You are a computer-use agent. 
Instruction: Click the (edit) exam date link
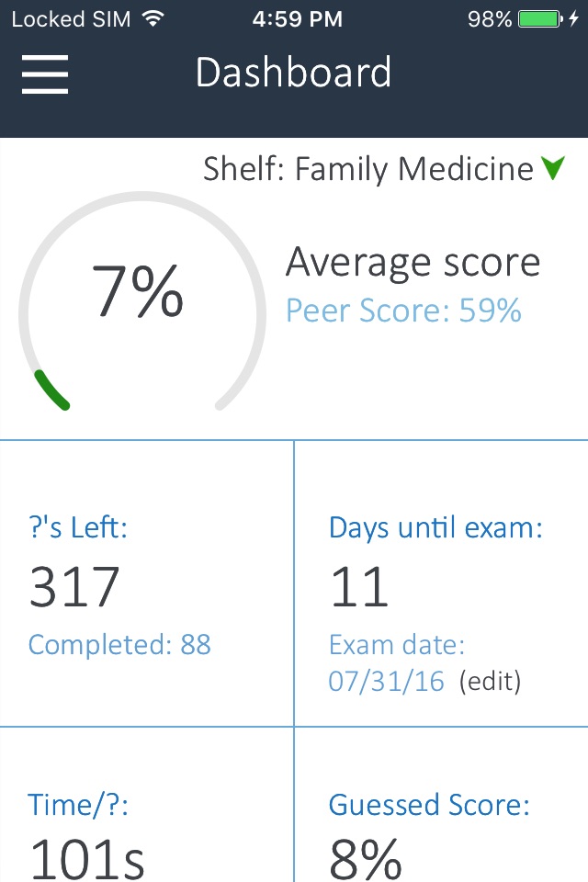click(x=490, y=682)
